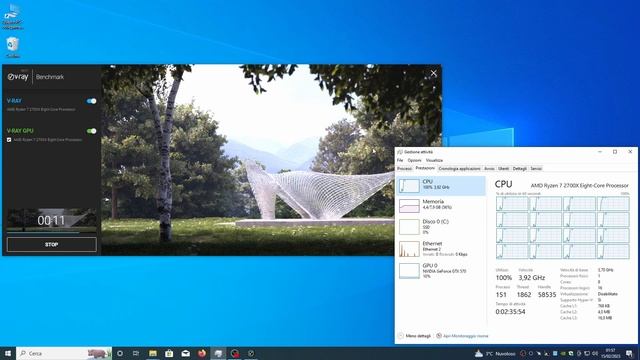Open the Mail app on taskbar

(185, 353)
